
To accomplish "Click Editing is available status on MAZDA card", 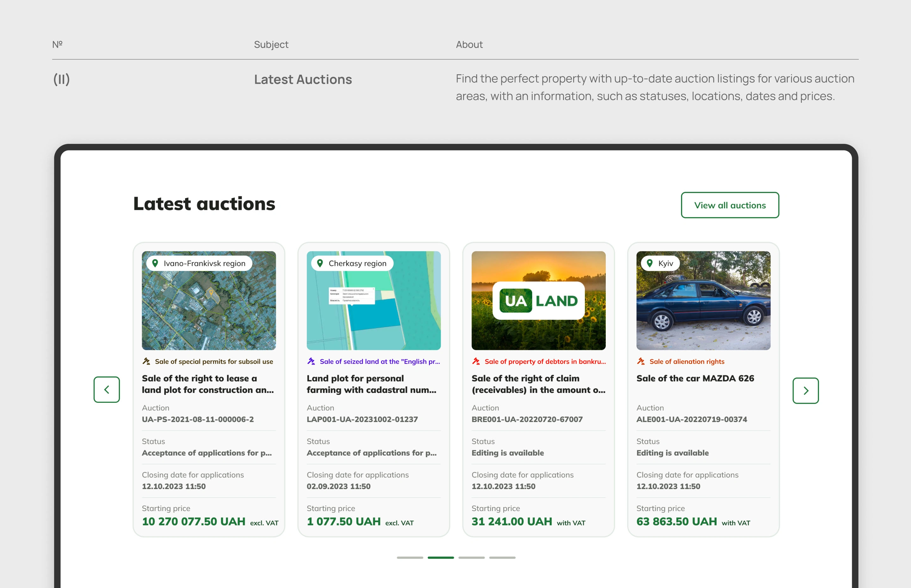I will tap(672, 453).
